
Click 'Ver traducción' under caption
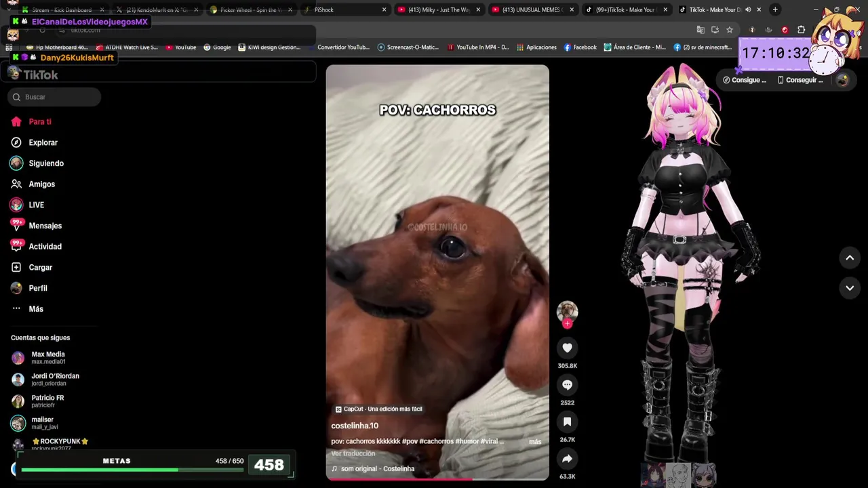353,453
